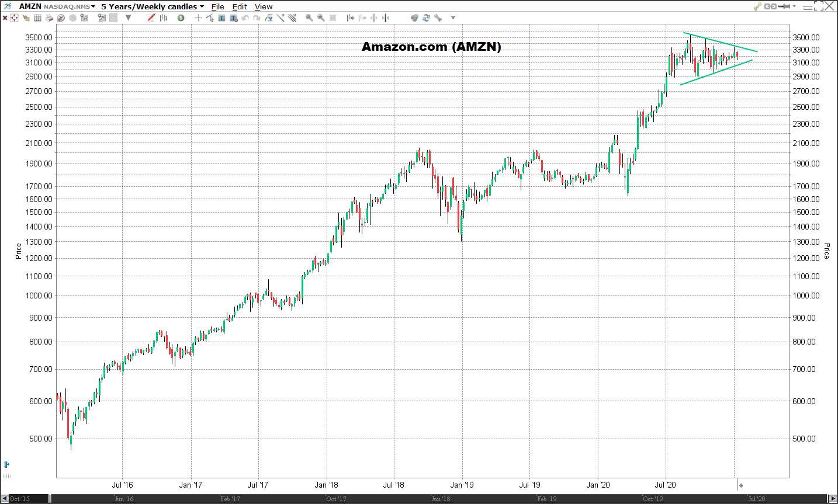Click the greyed shift bars left icon
The height and width of the screenshot is (504, 838).
pos(362,18)
